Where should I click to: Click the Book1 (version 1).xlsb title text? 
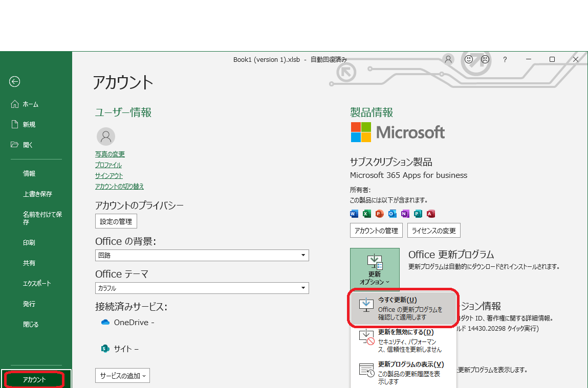[267, 59]
